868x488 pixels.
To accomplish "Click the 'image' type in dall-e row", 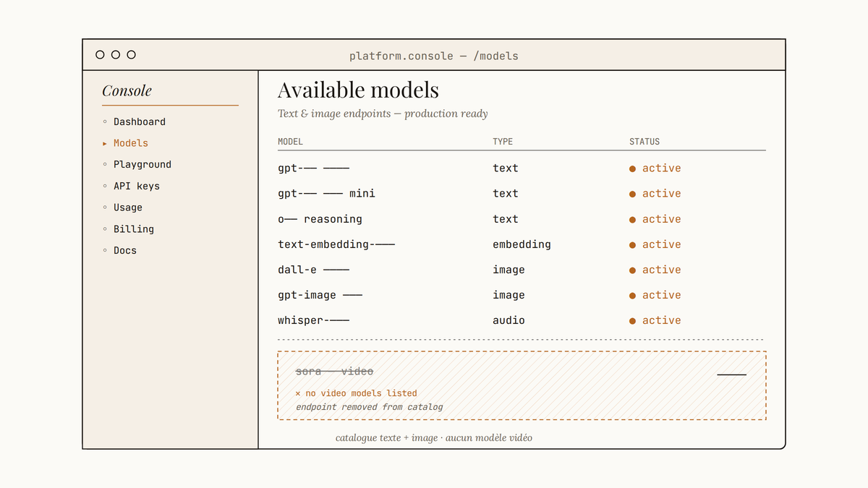I will pyautogui.click(x=509, y=270).
